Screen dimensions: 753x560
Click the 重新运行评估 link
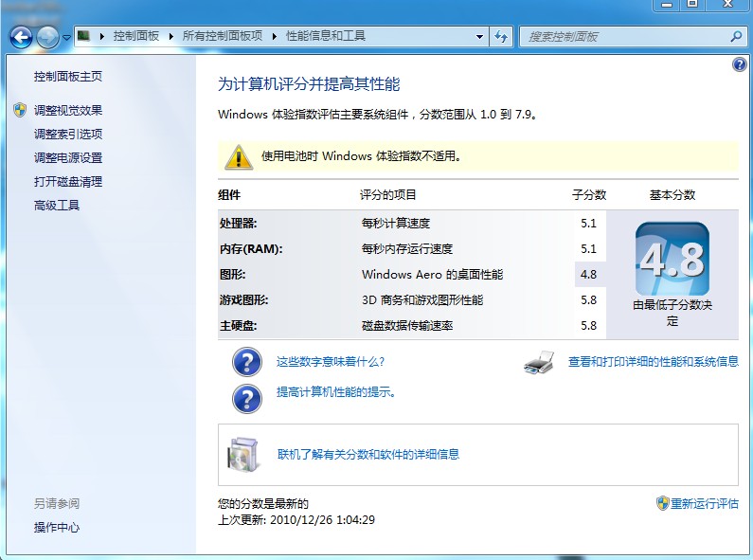704,504
